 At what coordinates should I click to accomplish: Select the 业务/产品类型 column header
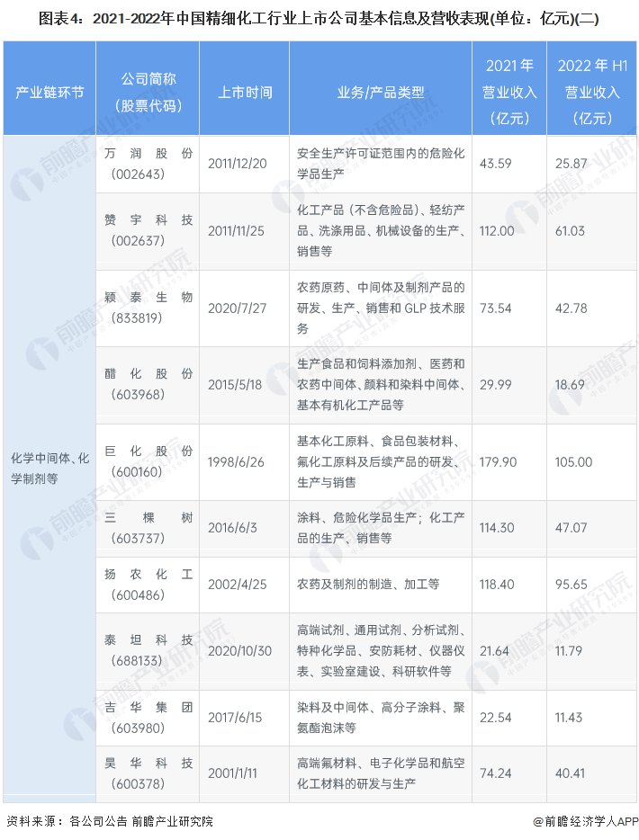pyautogui.click(x=380, y=93)
